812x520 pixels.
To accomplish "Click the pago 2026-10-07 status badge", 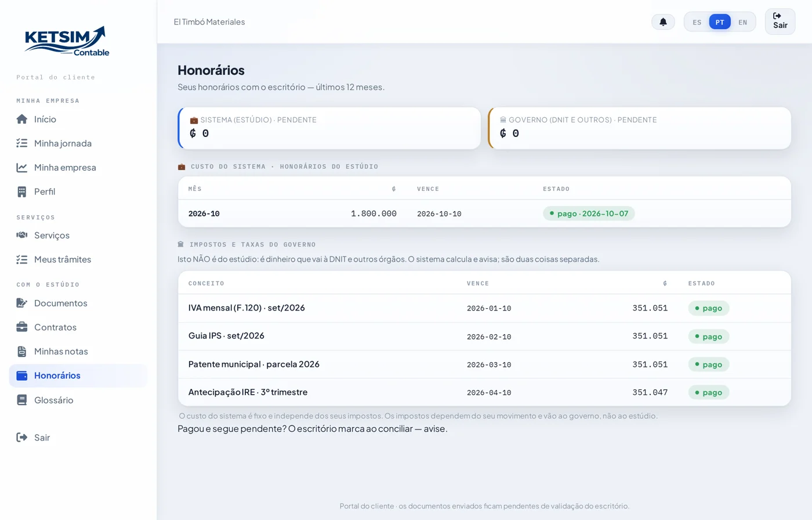I will point(589,214).
